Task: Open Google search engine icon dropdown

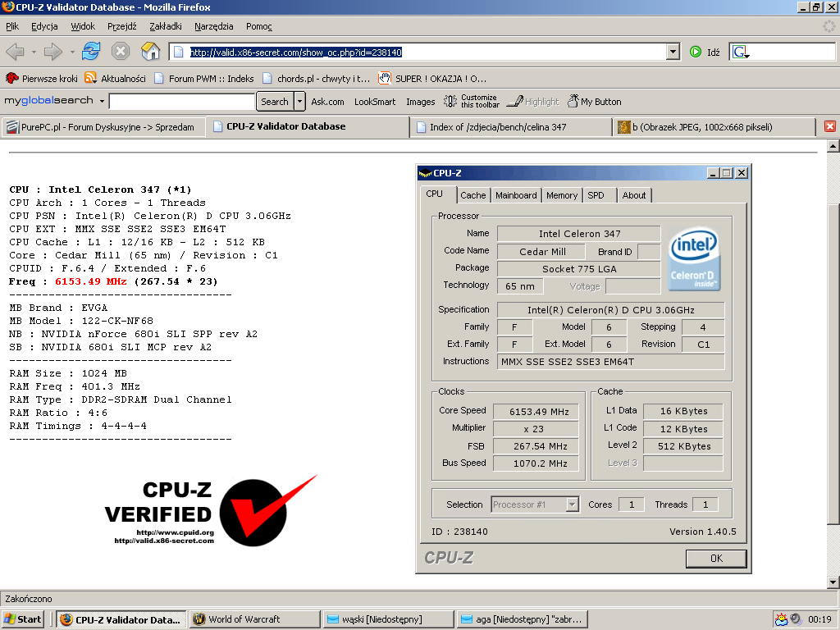Action: tap(741, 52)
